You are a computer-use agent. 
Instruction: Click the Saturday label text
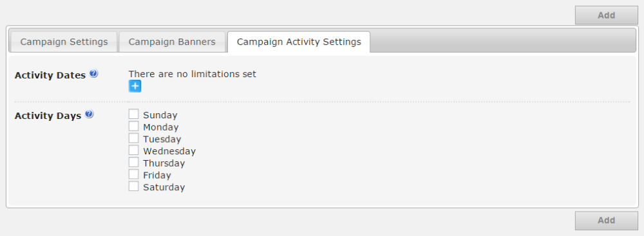point(164,187)
